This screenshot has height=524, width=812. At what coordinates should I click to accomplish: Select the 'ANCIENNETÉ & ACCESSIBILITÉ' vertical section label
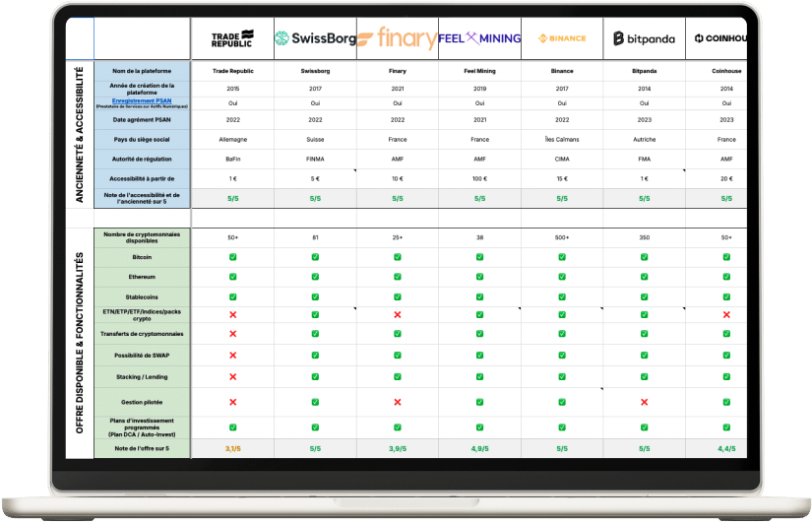coord(80,135)
